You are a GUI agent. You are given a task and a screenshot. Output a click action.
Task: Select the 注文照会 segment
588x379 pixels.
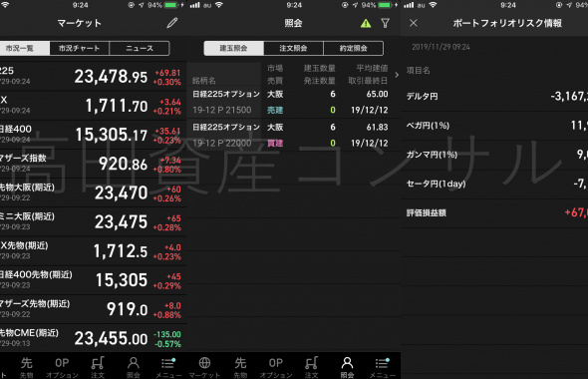pos(293,48)
